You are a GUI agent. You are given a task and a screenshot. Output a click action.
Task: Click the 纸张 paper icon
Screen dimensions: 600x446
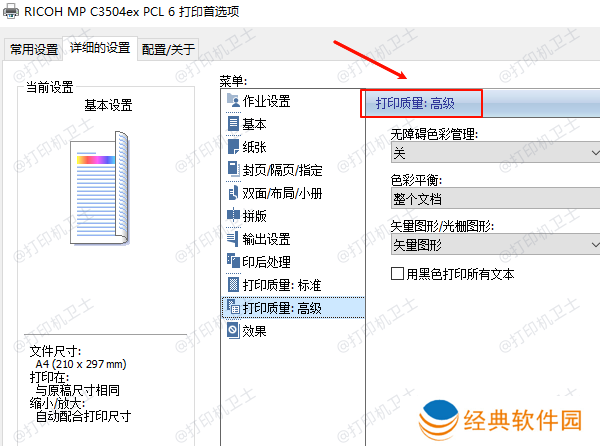point(233,146)
